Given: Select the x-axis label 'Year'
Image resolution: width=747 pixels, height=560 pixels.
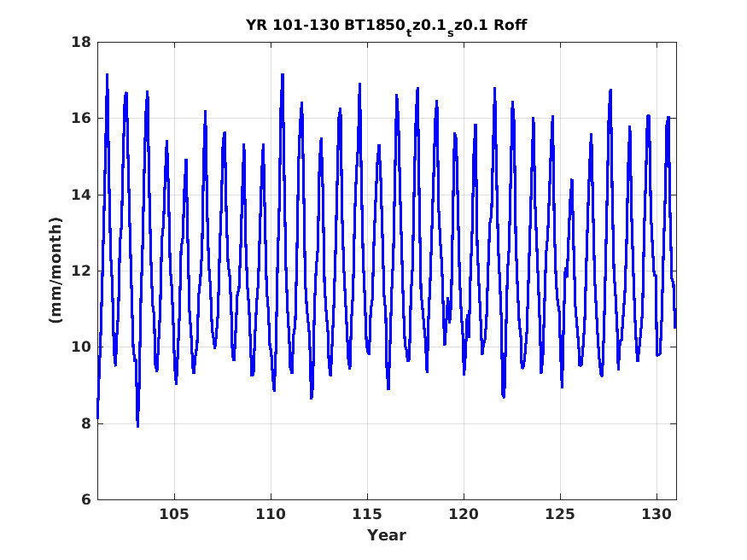Looking at the screenshot, I should point(387,535).
